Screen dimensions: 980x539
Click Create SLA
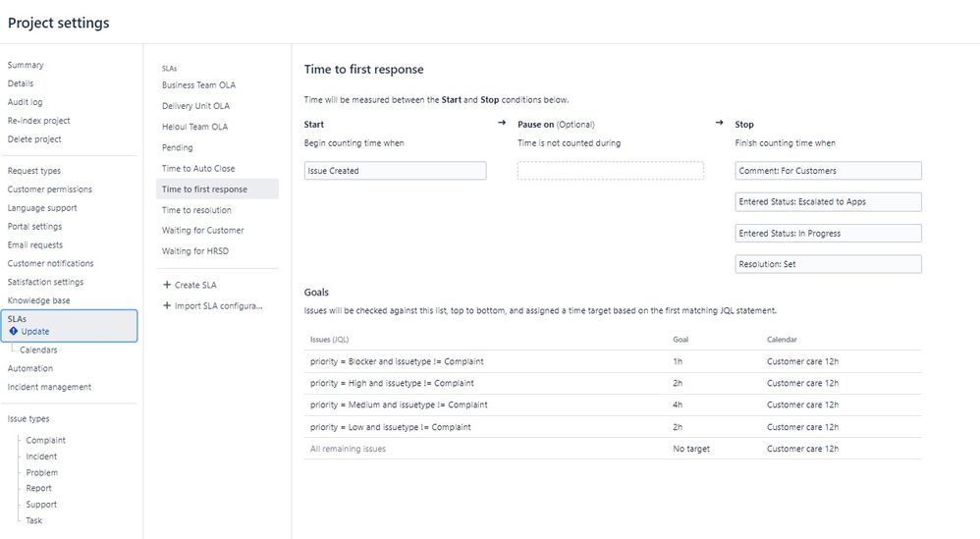point(195,285)
